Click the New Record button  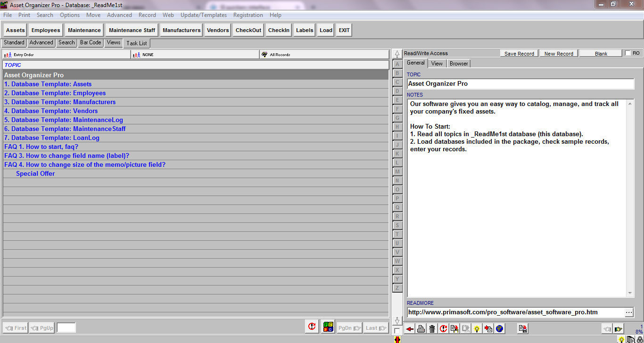558,53
